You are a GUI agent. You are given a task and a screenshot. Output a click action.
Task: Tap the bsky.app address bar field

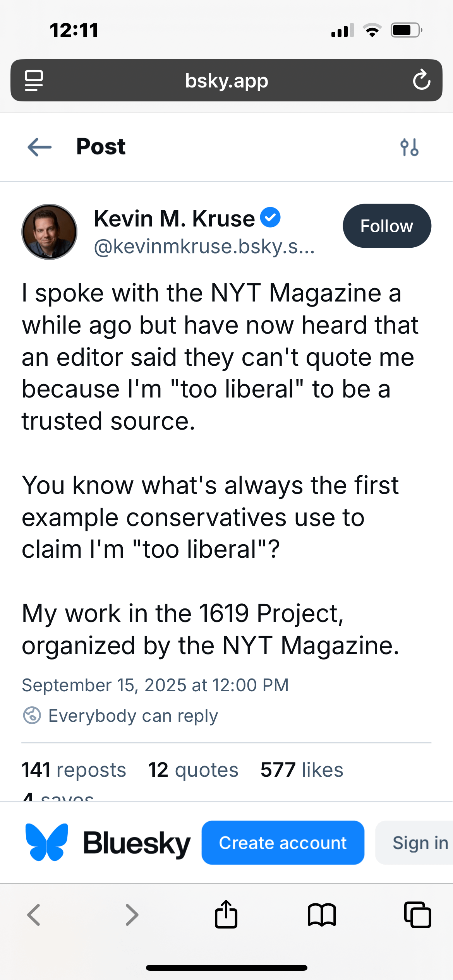[x=226, y=81]
